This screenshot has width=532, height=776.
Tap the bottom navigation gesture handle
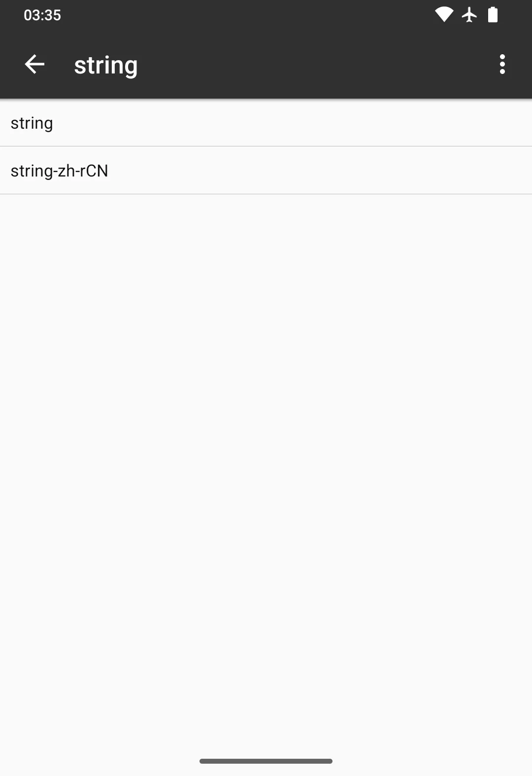click(266, 761)
